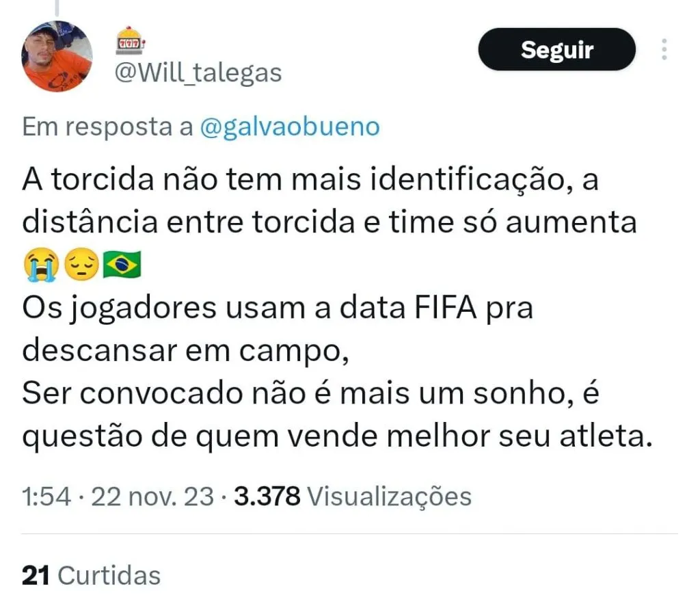Click the 22 nov. 23 date
This screenshot has width=700, height=608.
152,497
